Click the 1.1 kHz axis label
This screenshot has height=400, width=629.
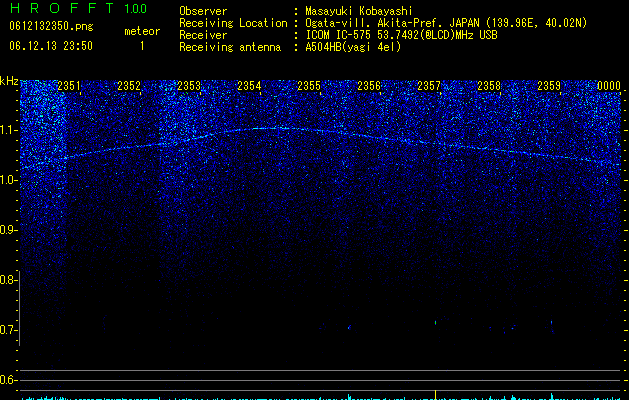coord(8,130)
